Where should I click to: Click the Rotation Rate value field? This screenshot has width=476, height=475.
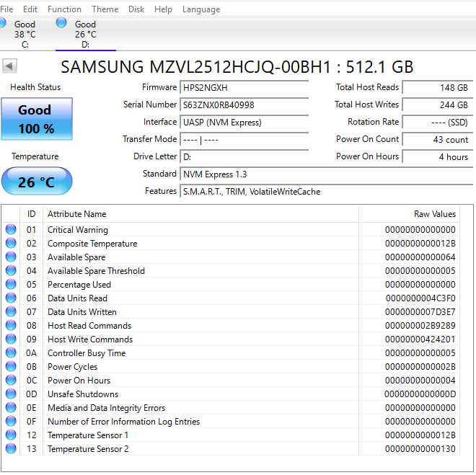pos(438,123)
